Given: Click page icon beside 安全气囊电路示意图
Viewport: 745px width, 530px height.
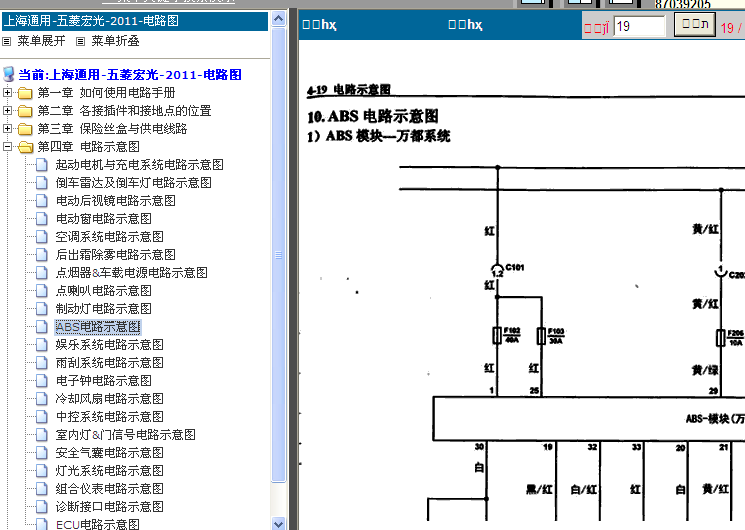Looking at the screenshot, I should [42, 453].
